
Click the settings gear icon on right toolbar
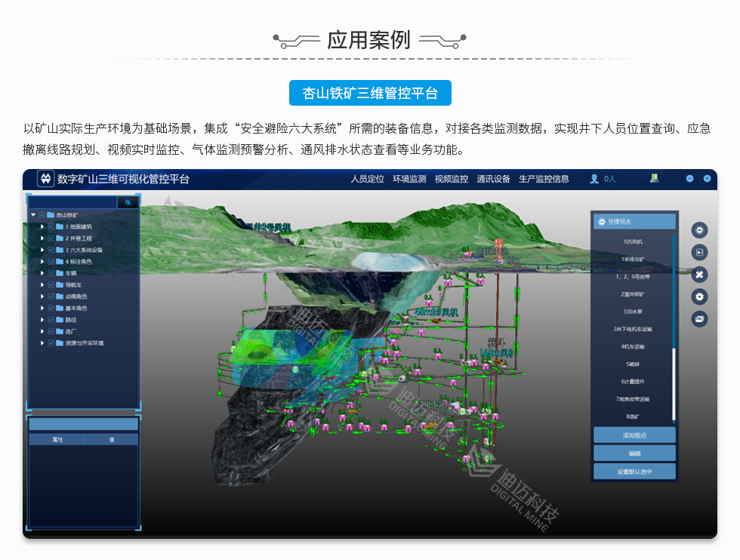[700, 297]
